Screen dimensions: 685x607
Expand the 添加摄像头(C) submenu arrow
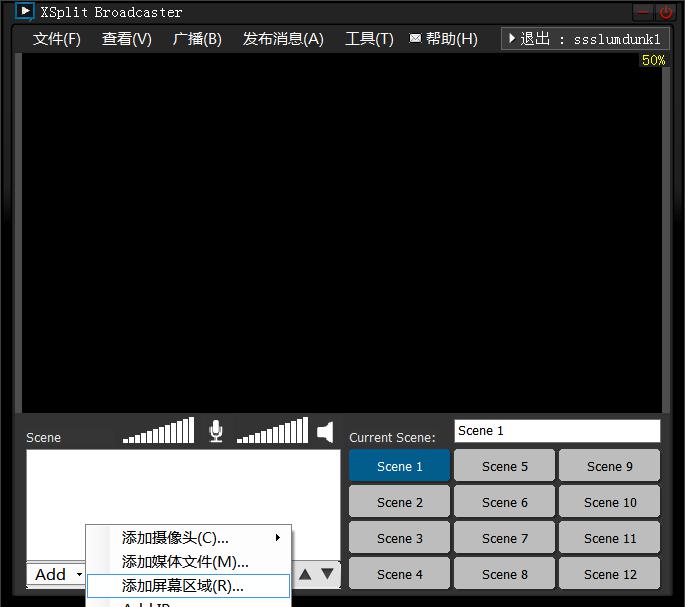(x=277, y=538)
